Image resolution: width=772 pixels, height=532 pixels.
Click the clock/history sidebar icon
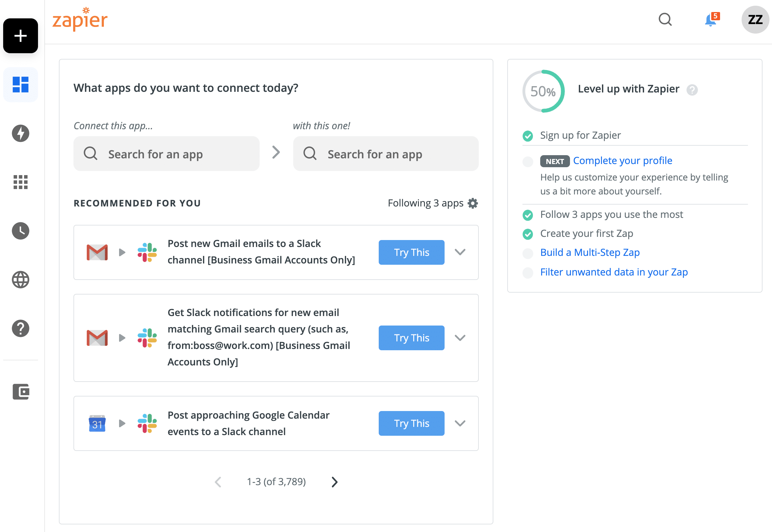pos(21,231)
